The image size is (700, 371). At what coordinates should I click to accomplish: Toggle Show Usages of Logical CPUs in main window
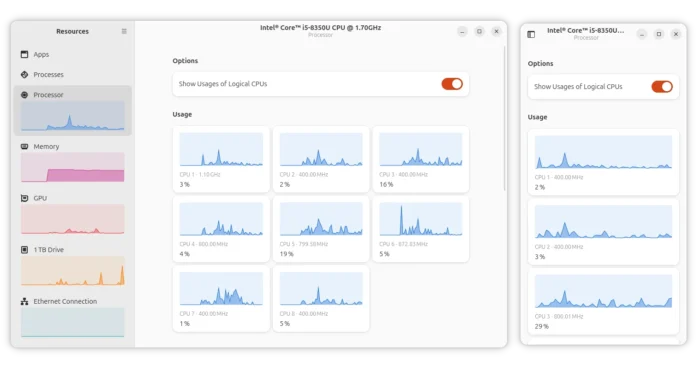pos(452,84)
